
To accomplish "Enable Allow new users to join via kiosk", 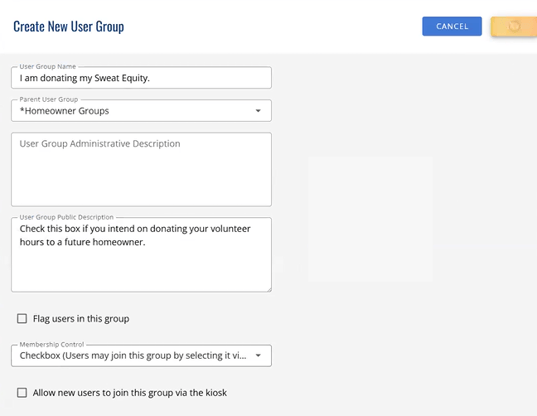I will (22, 393).
